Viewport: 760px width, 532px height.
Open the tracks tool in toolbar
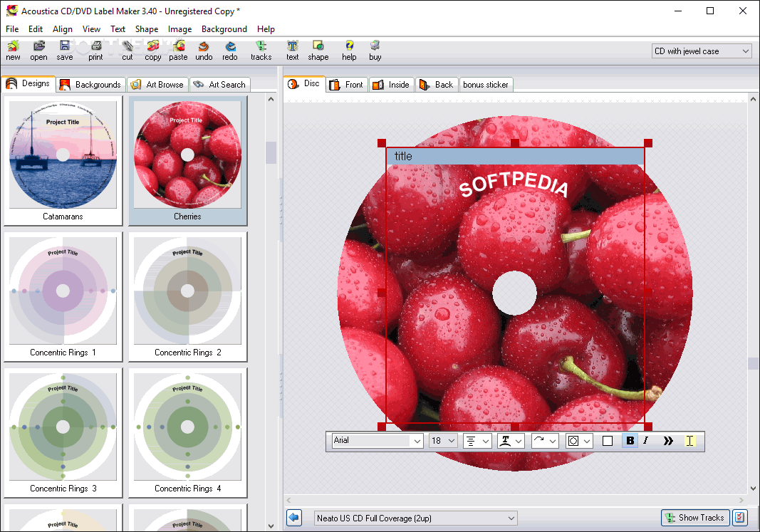pos(261,51)
